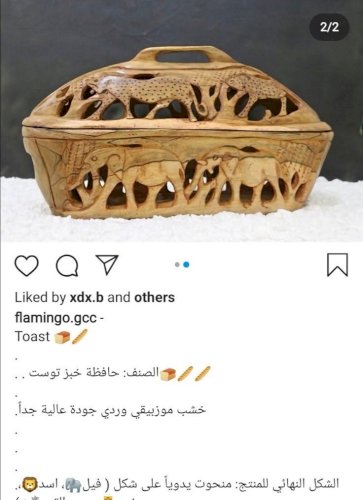Tap the 2/2 image counter badge
Screen dimensions: 363x500
click(329, 27)
